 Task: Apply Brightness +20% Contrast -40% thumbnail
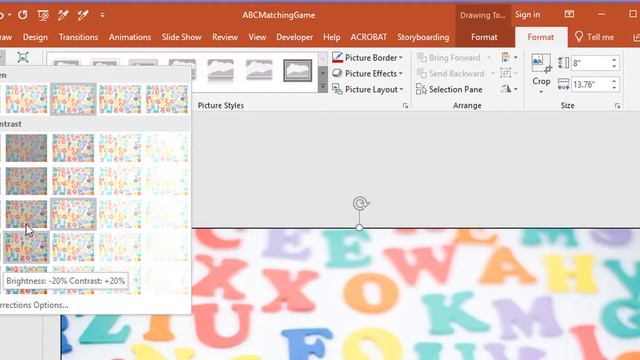(x=120, y=148)
